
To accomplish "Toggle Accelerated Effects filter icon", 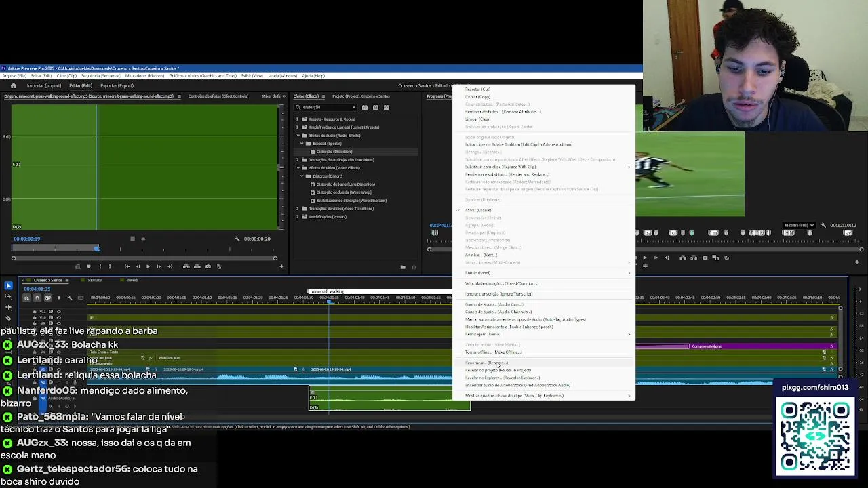I will tap(365, 108).
